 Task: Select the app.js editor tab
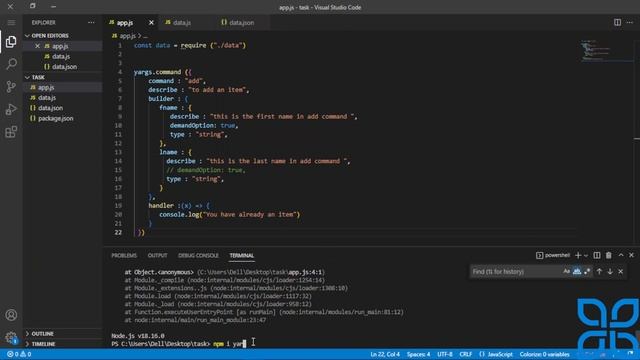click(124, 22)
